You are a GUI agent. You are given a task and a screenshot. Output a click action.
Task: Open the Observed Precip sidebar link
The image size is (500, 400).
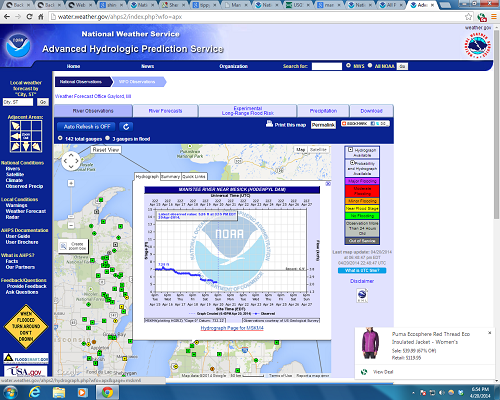24,186
